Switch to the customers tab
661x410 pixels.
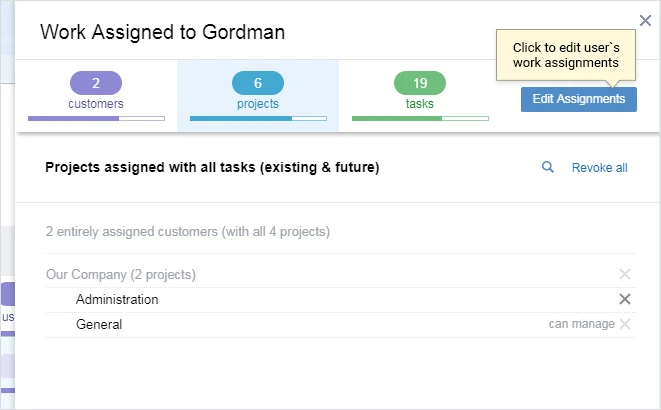pyautogui.click(x=96, y=92)
